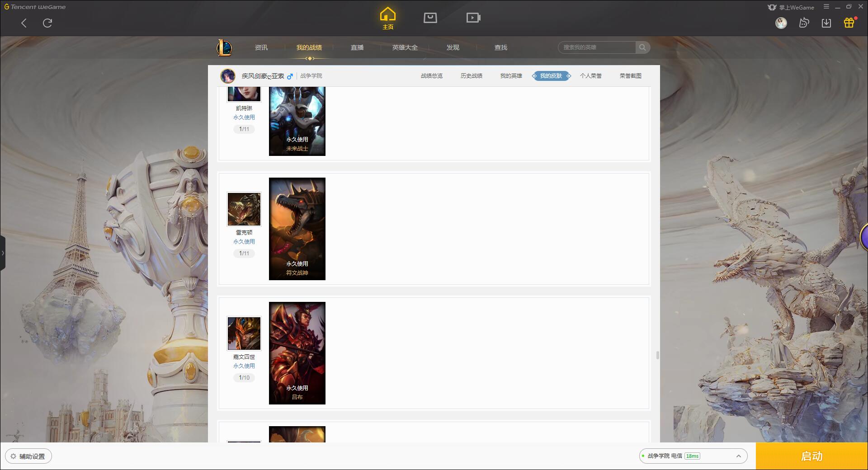Switch to the 资讯 tab
The width and height of the screenshot is (868, 470).
[261, 47]
